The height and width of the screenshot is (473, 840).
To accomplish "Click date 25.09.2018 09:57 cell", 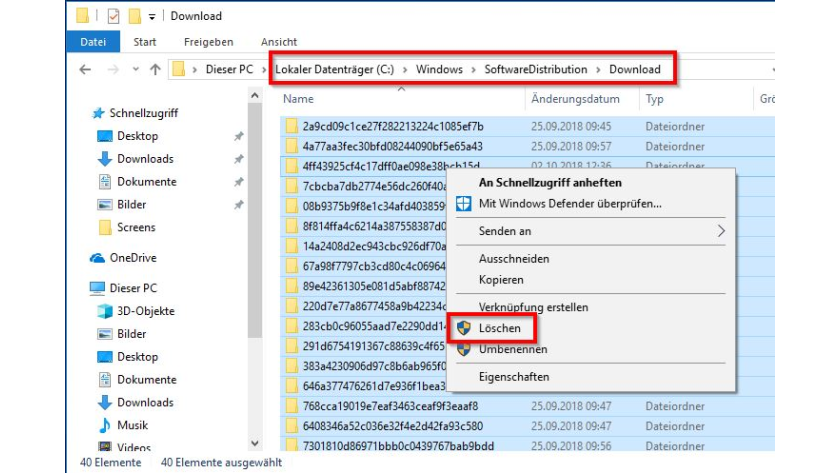I will pyautogui.click(x=571, y=146).
